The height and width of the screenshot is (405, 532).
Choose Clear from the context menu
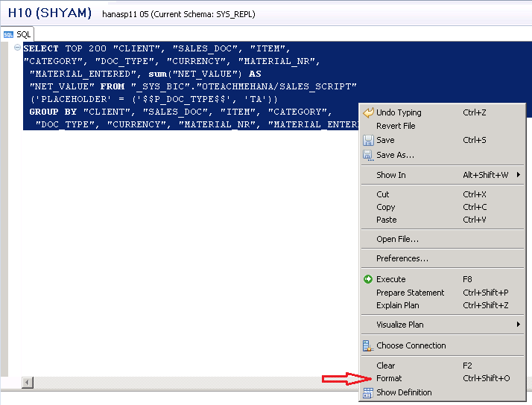tap(443, 366)
